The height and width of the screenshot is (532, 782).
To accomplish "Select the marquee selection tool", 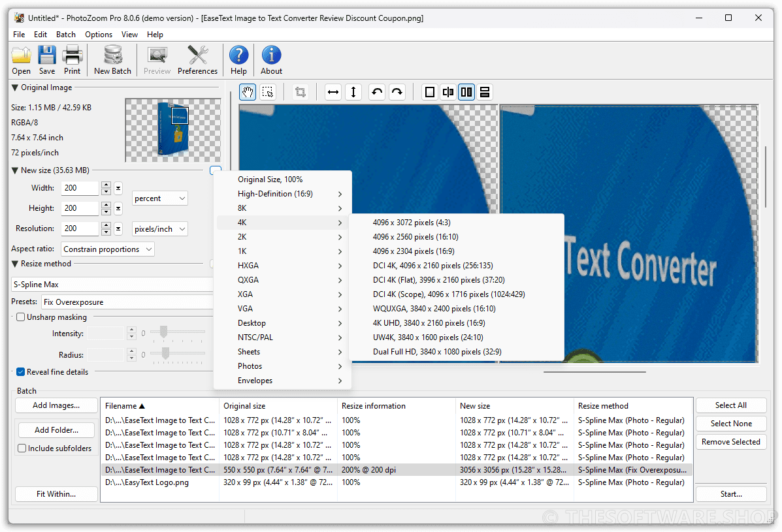I will (x=268, y=92).
